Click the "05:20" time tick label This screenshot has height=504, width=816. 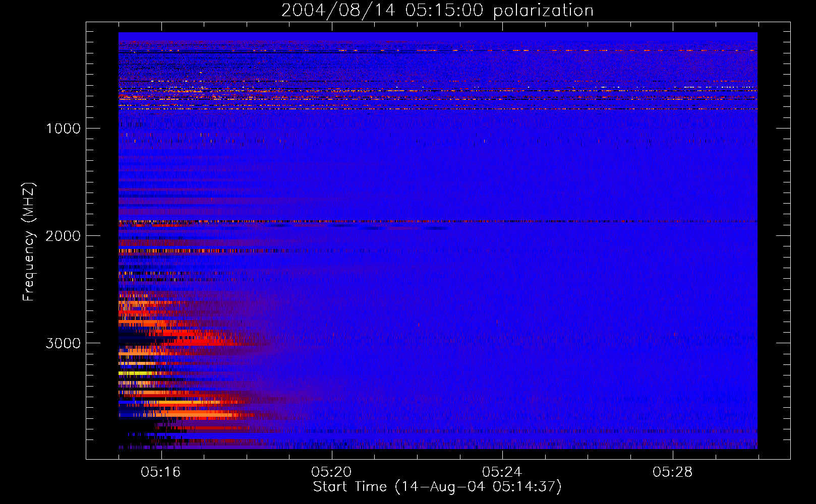click(331, 472)
